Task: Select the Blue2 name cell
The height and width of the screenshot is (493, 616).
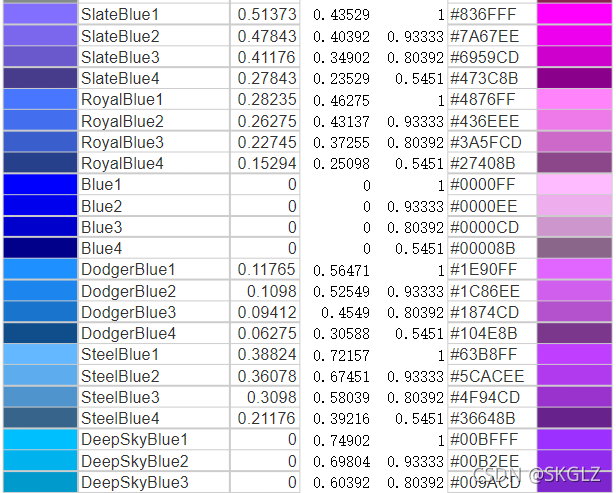Action: coord(154,206)
